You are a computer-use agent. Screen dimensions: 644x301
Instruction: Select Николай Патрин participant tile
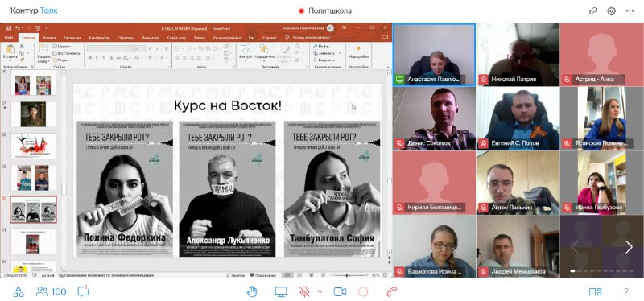click(518, 54)
